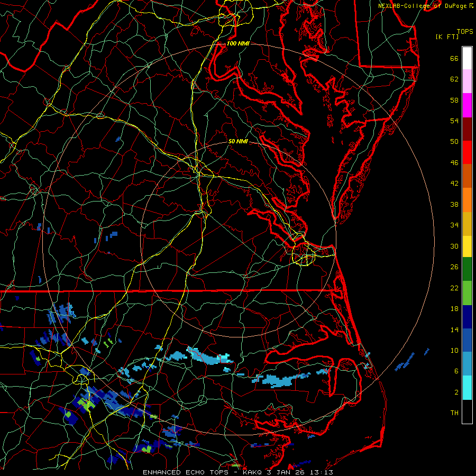Click the white swatch in the echo tops legend
The width and height of the screenshot is (476, 476).
467,58
